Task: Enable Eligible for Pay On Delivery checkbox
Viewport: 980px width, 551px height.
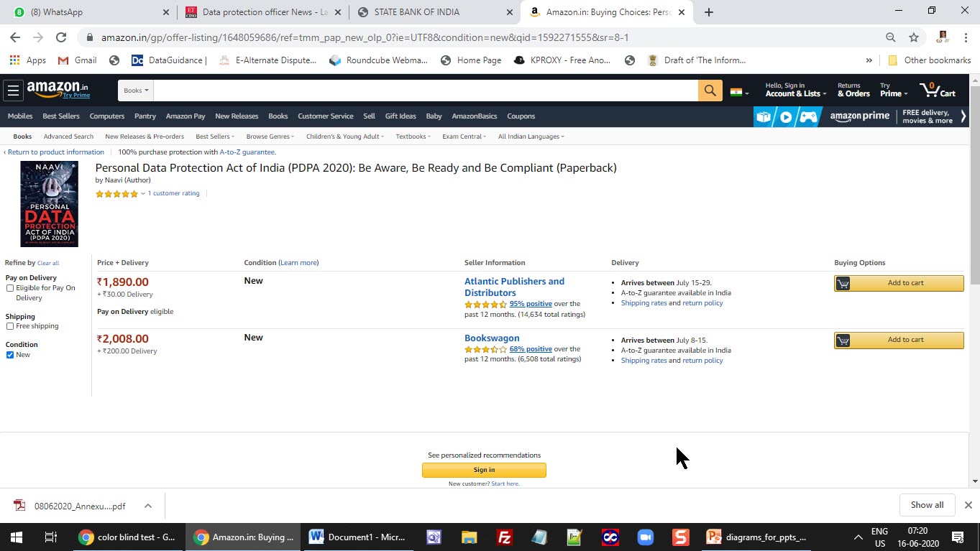Action: [x=10, y=288]
